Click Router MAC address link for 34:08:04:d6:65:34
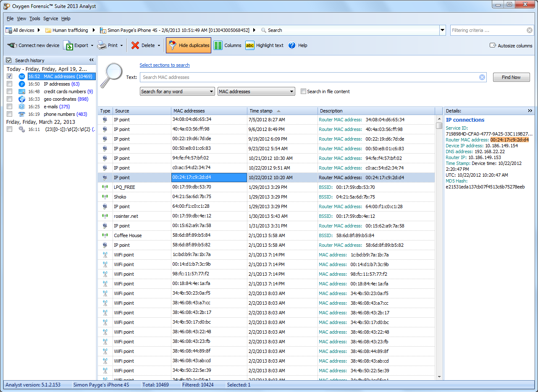The height and width of the screenshot is (392, 538). click(340, 120)
